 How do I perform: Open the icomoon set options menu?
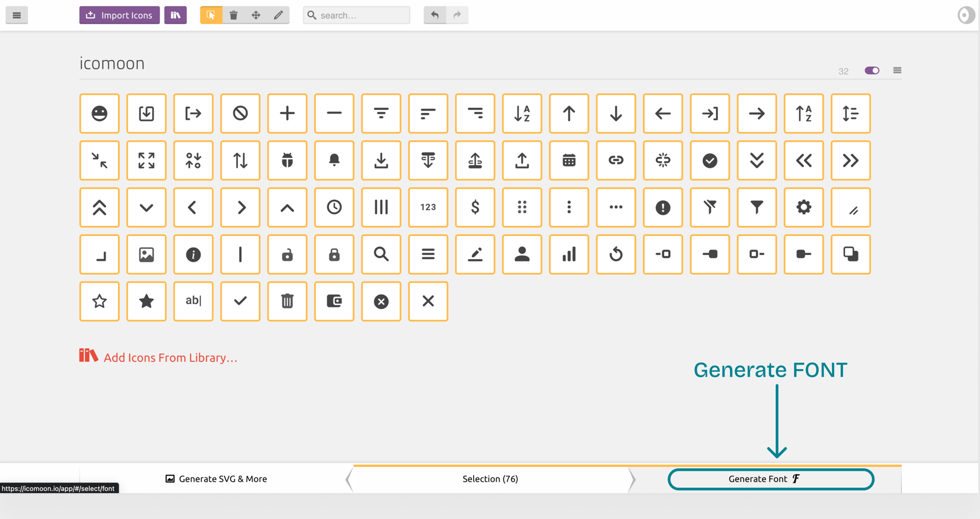point(897,70)
